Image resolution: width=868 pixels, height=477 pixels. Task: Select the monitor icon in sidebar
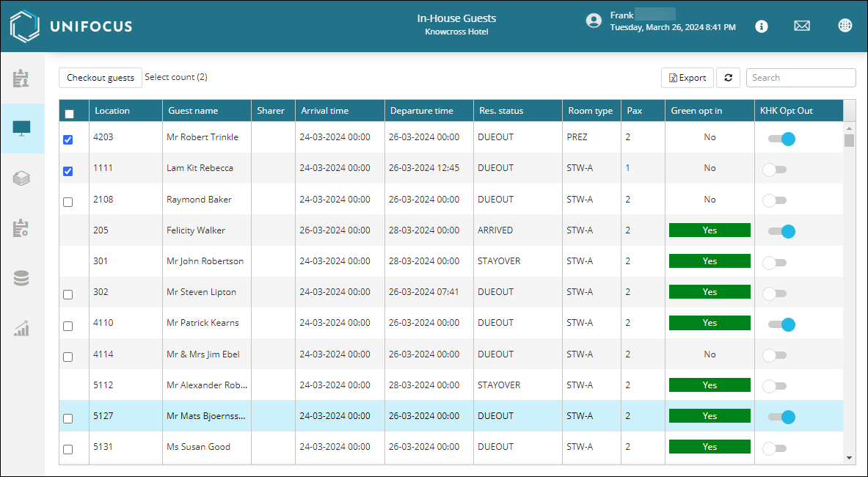click(21, 128)
